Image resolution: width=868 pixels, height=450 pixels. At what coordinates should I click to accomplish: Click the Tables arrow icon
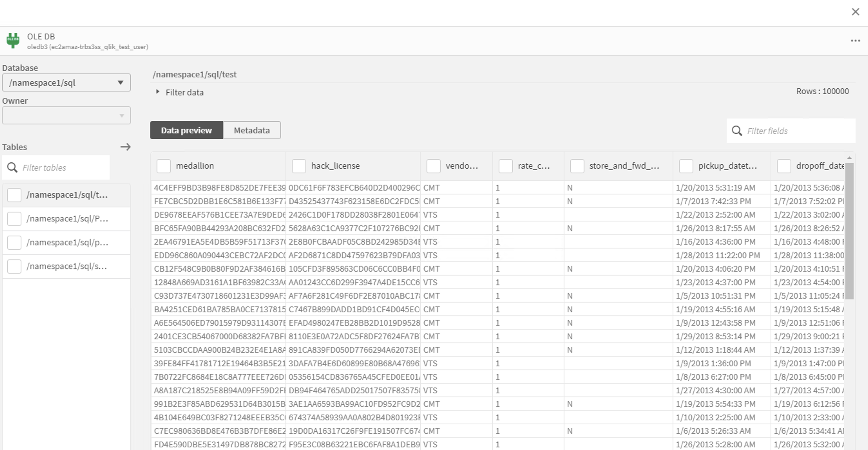coord(125,147)
